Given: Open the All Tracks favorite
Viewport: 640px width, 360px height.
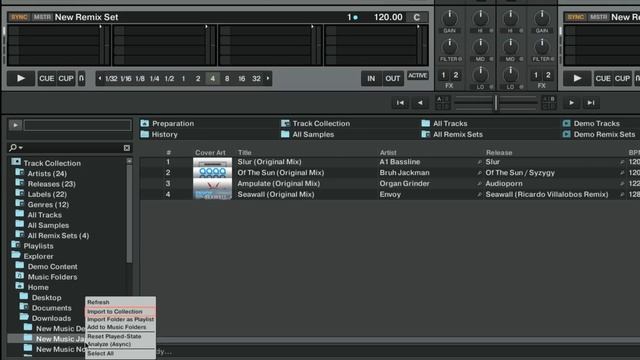Looking at the screenshot, I should coord(444,123).
